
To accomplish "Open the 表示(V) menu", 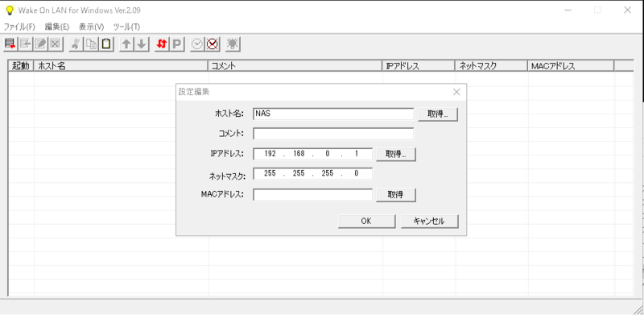I will coord(91,27).
